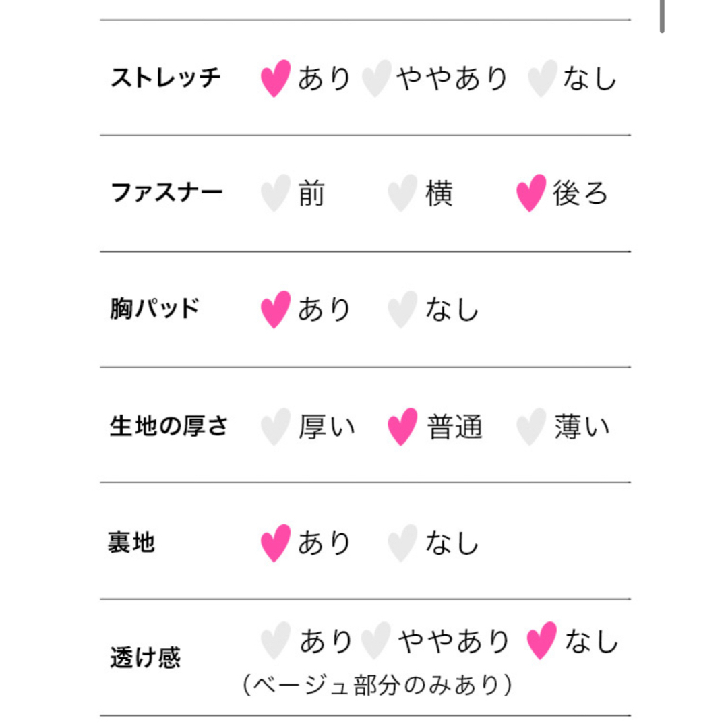Select the gray heart for 透け感 あり

click(x=276, y=641)
